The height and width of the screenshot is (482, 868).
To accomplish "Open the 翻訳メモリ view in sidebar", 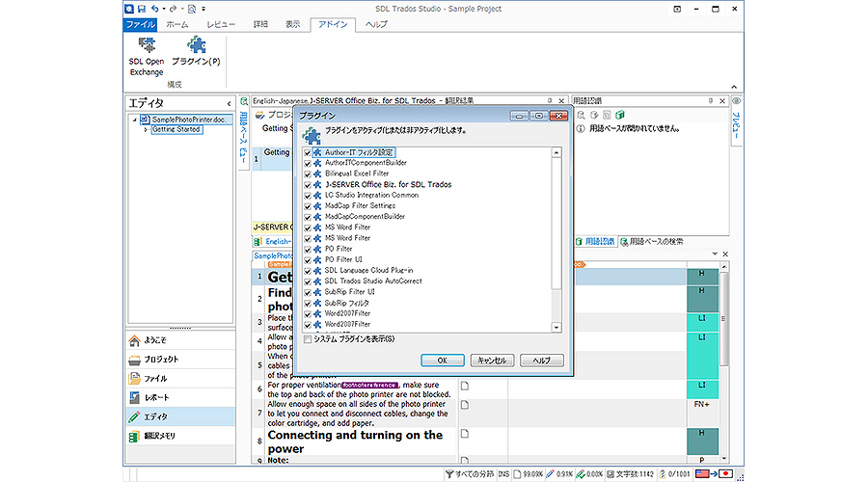I will (x=180, y=436).
